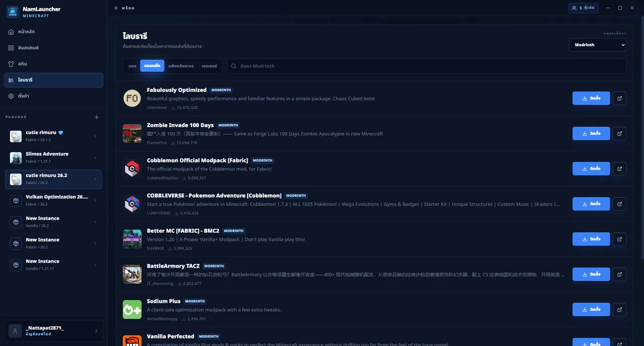Select the highlighted modpack tab

152,66
